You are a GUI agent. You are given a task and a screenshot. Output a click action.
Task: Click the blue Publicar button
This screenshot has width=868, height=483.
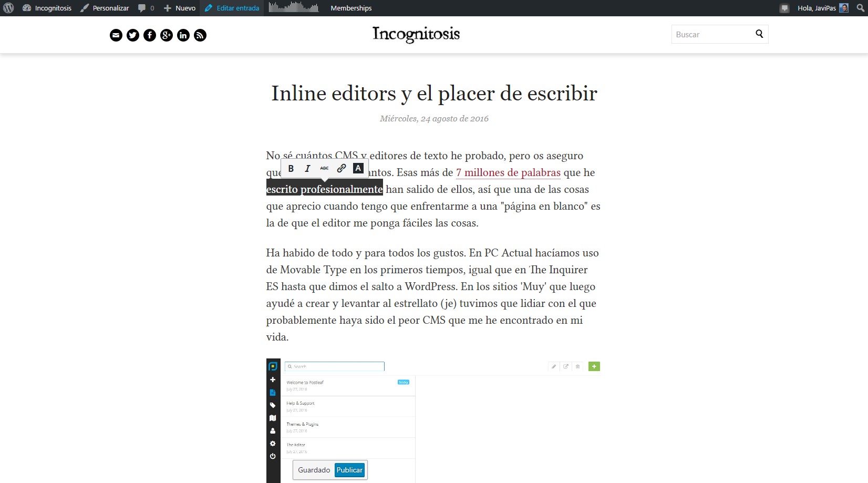(349, 470)
